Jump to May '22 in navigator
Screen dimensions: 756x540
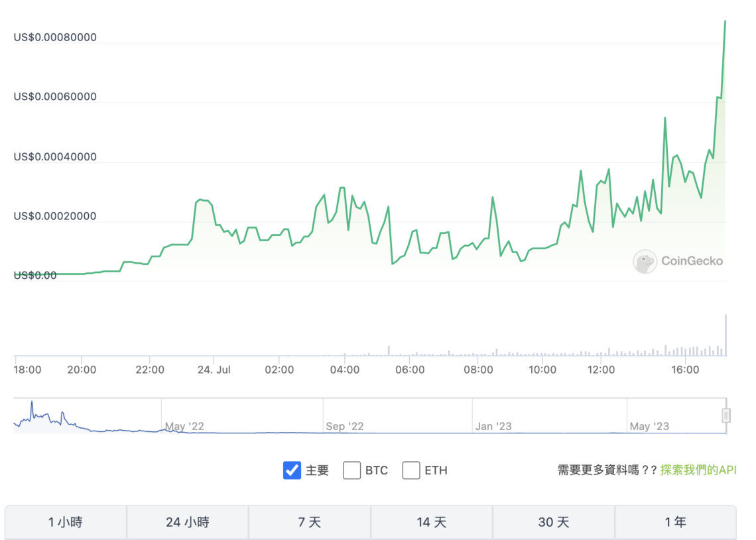(184, 426)
